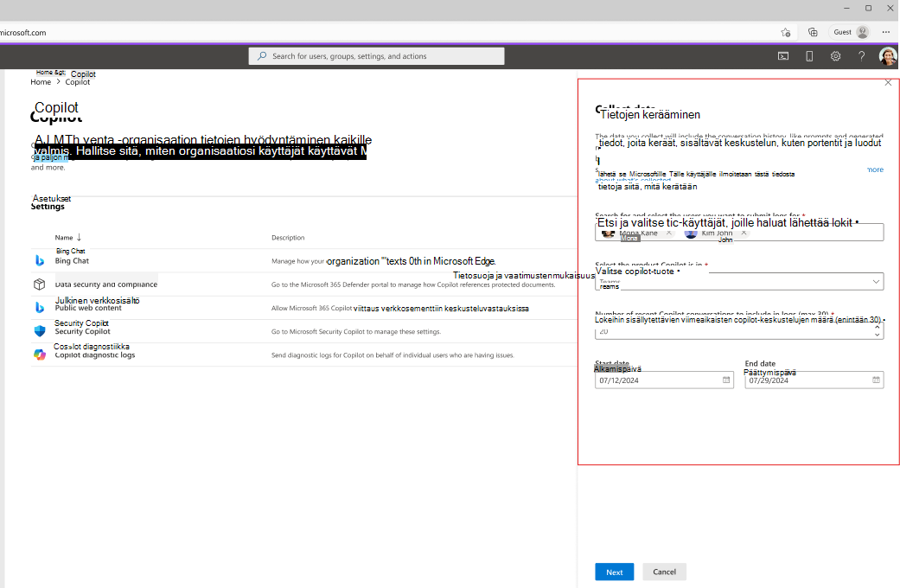Image resolution: width=900 pixels, height=588 pixels.
Task: Open the Copilot diagnostic logs setting
Action: coord(95,355)
